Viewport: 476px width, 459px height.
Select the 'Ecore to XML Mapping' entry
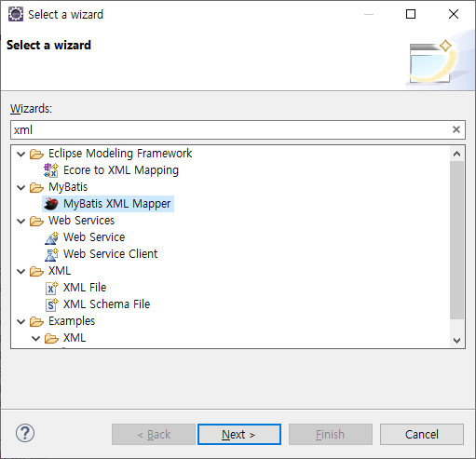pos(121,170)
